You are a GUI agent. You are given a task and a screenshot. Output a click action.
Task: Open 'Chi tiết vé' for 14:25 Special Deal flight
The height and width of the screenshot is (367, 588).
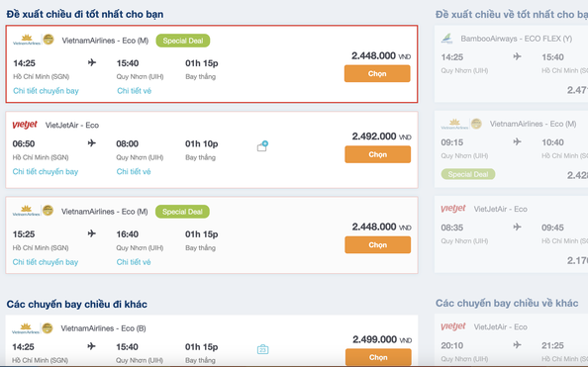click(x=135, y=91)
